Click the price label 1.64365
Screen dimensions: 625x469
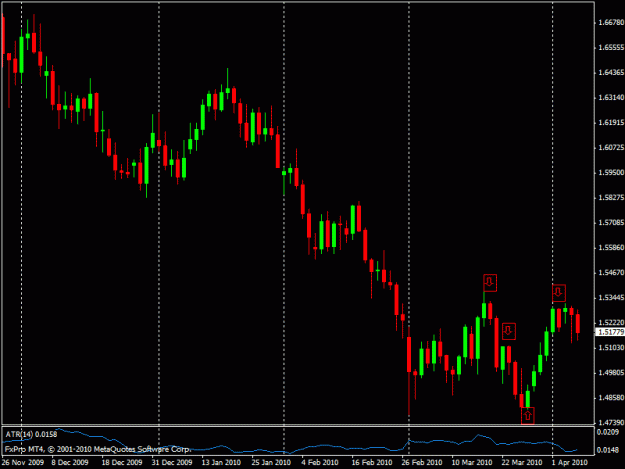tap(611, 73)
